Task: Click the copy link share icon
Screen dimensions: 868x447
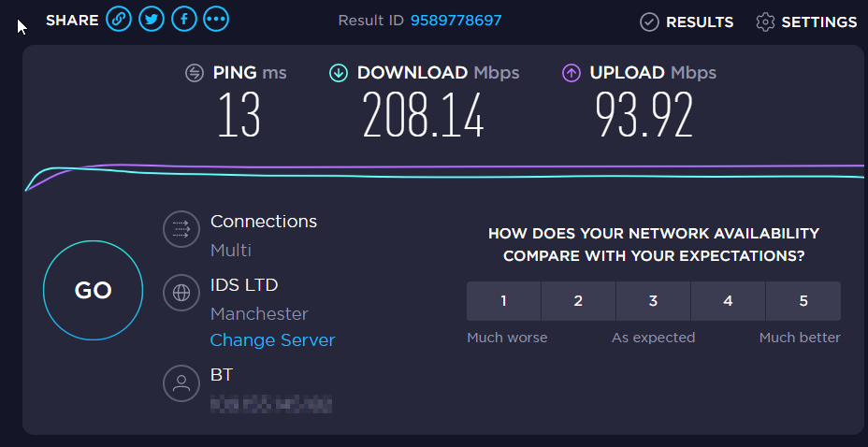Action: coord(119,19)
